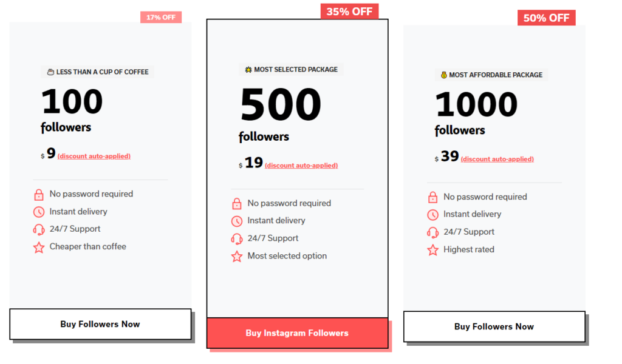Viewport: 622px width, 364px height.
Task: Click headset icon in 1000 followers card
Action: [432, 232]
